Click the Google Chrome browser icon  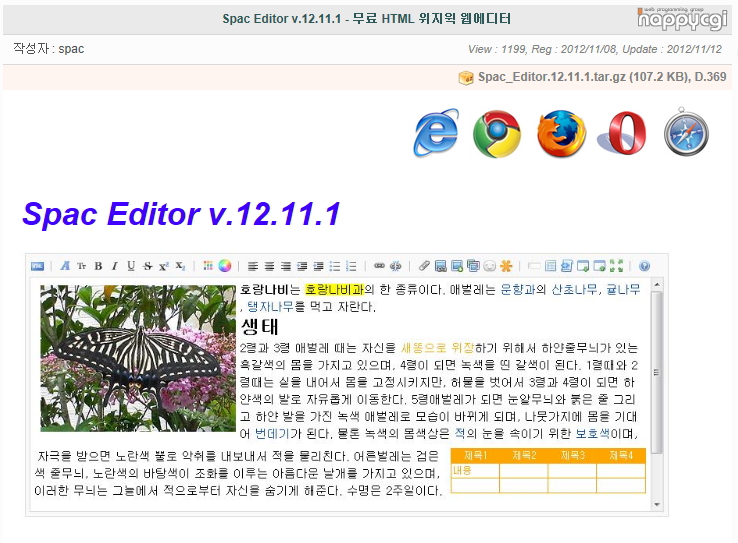pos(497,134)
